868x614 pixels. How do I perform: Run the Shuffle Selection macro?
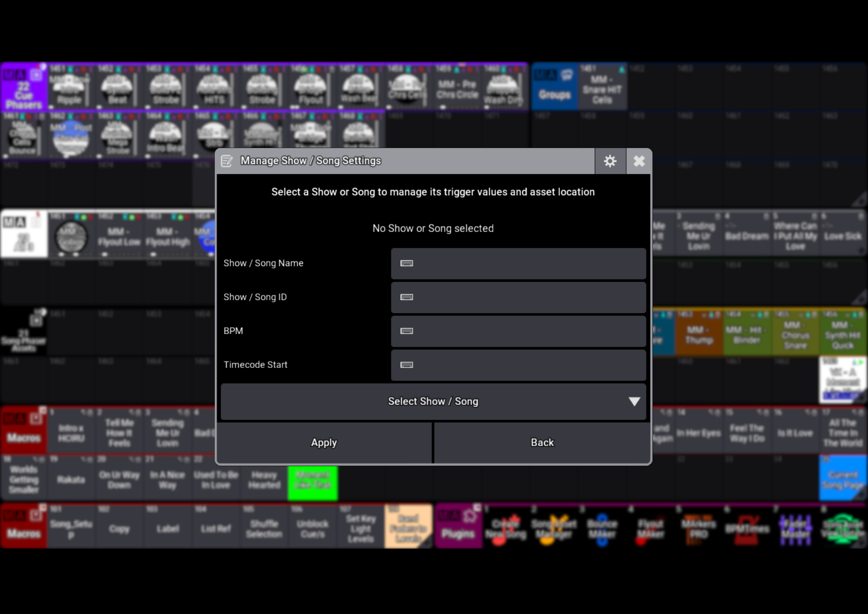pos(264,527)
